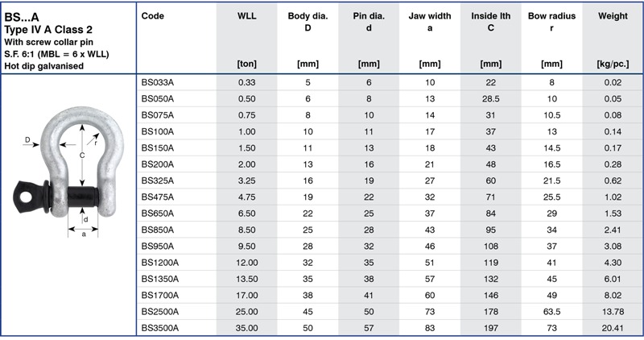This screenshot has width=644, height=340.
Task: Click the Hot dip galvanised text
Action: pyautogui.click(x=44, y=65)
